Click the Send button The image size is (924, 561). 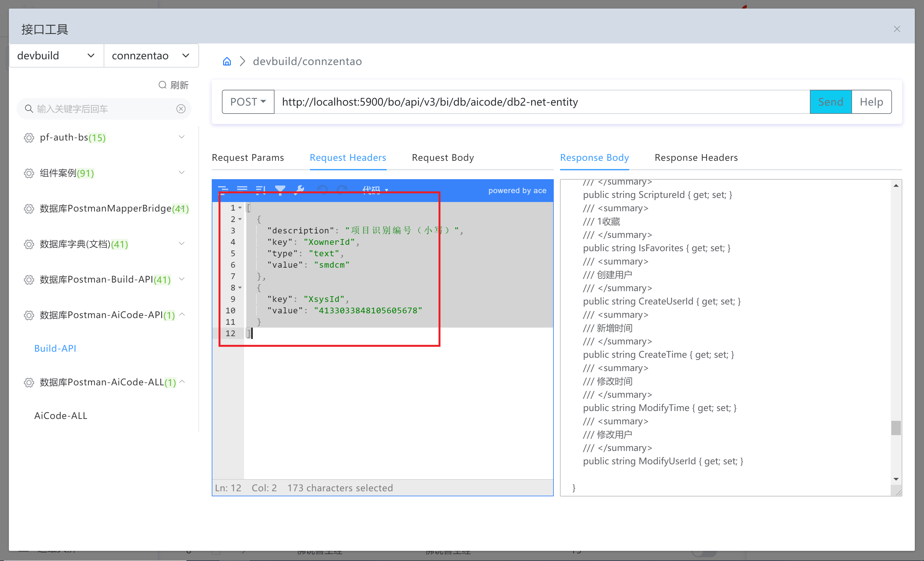coord(830,102)
